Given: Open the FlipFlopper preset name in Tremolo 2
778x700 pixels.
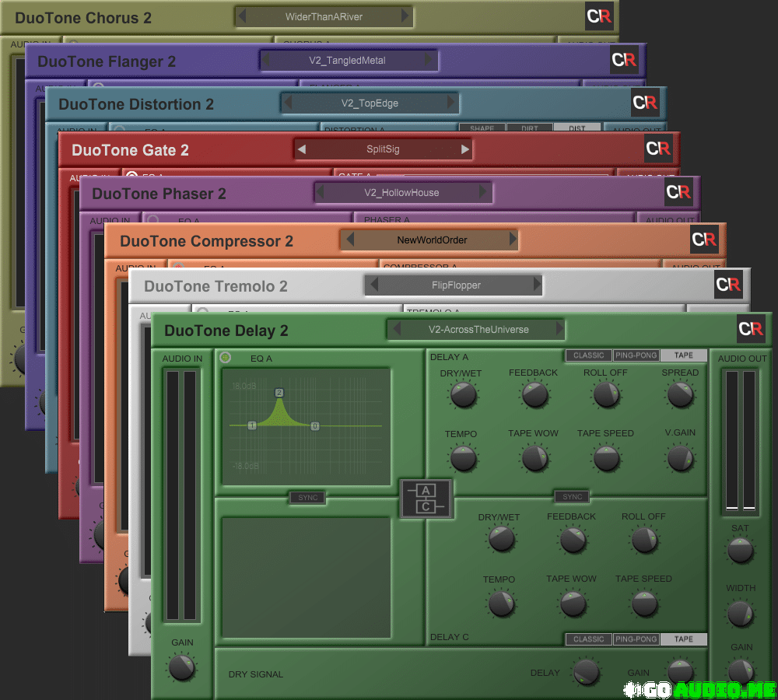Looking at the screenshot, I should coord(456,285).
